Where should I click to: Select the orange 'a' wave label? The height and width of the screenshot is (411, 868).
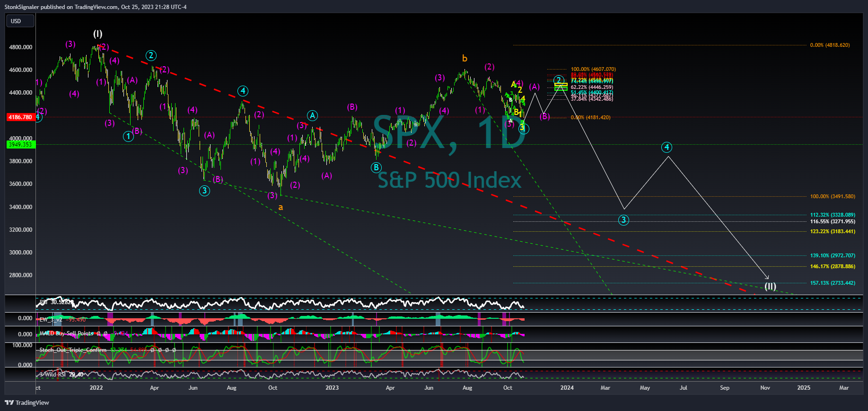point(281,208)
